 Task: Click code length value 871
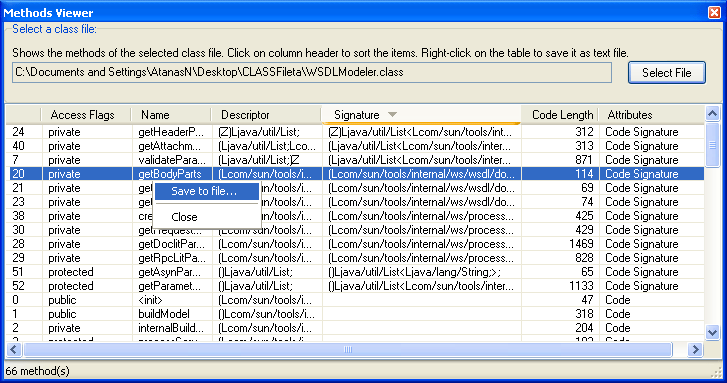[584, 160]
